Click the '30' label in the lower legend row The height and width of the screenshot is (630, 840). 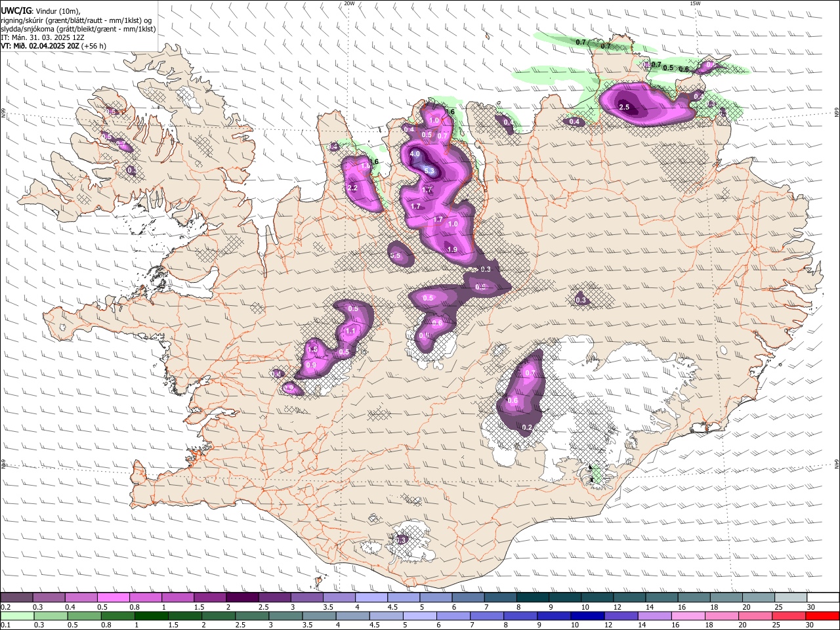click(x=809, y=625)
